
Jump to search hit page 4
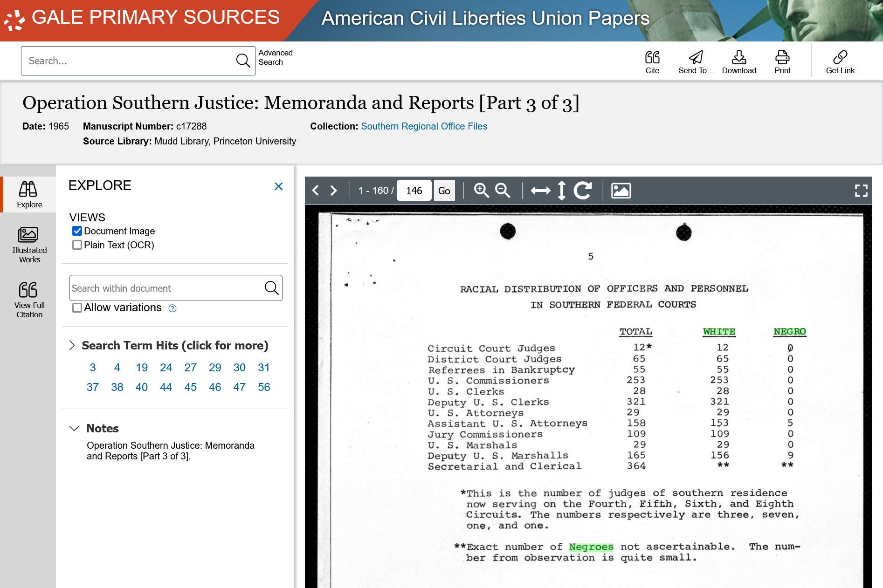point(117,368)
